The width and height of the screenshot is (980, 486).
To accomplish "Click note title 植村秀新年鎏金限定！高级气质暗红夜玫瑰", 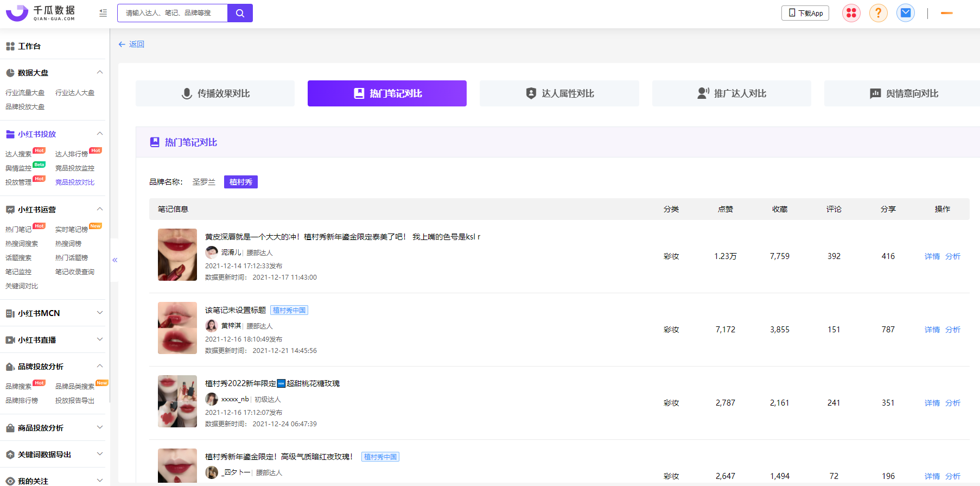I will coord(279,457).
